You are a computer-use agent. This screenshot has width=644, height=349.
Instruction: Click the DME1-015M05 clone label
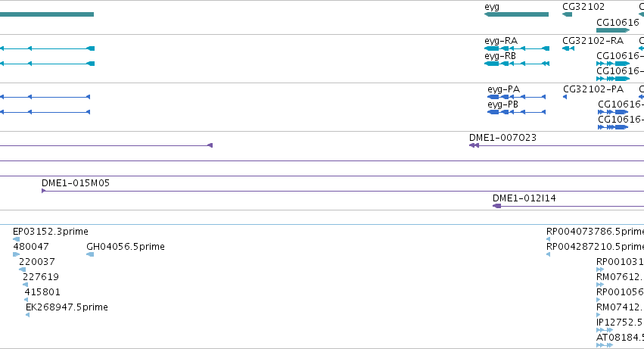coord(76,183)
